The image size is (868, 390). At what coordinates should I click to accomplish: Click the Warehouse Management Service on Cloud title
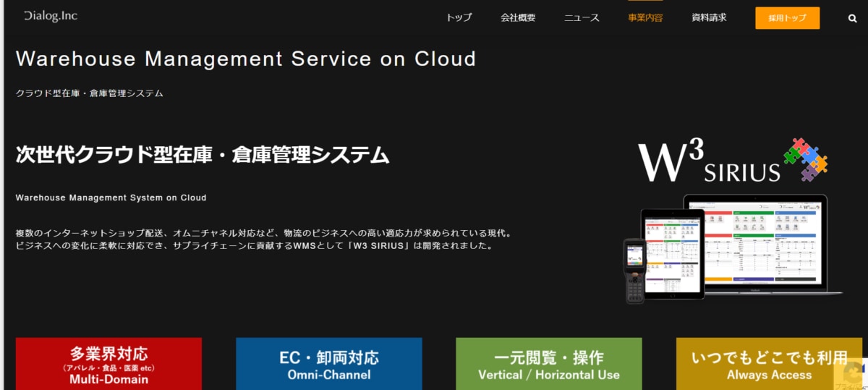[x=246, y=59]
